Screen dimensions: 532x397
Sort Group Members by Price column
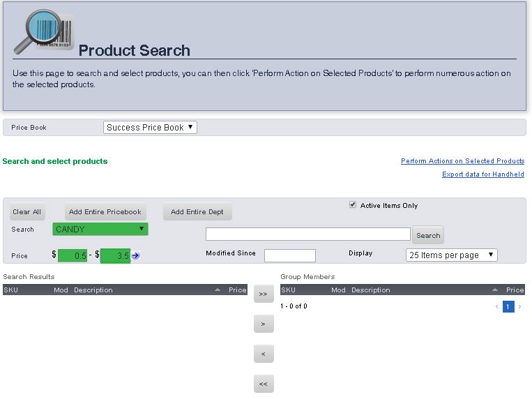(515, 290)
